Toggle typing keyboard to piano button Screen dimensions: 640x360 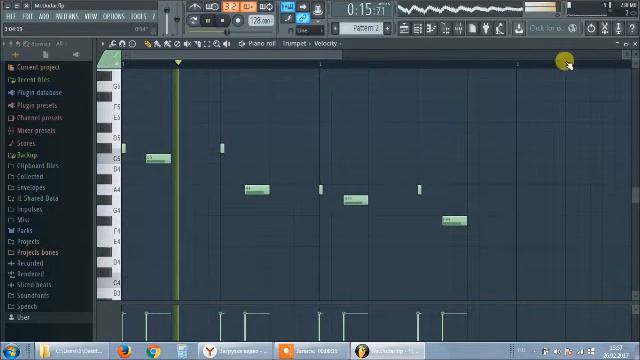click(x=288, y=7)
